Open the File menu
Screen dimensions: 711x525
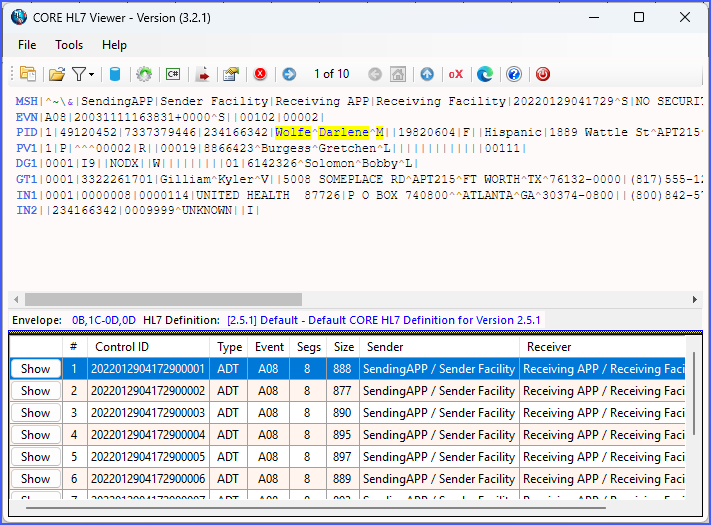pos(27,45)
